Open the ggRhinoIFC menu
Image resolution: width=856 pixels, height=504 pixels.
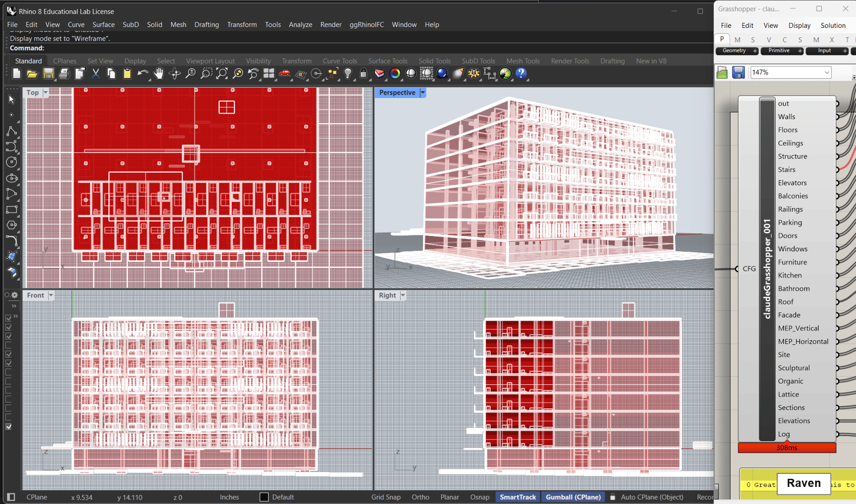coord(366,25)
